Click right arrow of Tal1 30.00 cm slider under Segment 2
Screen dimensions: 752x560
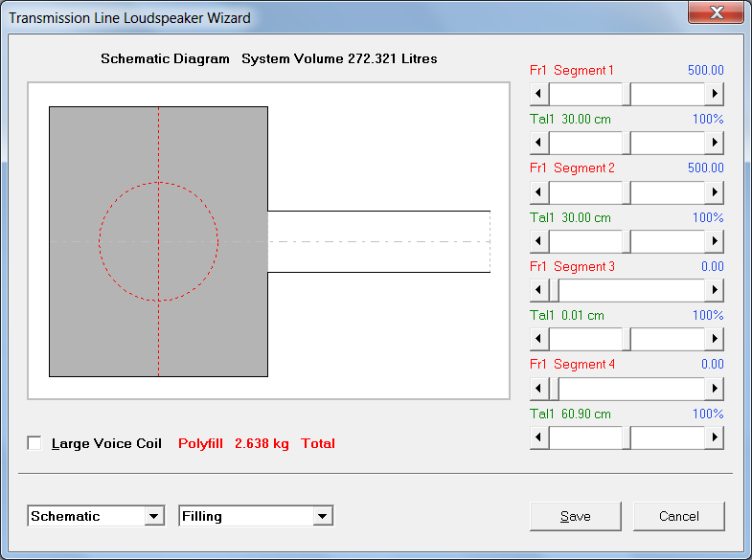pyautogui.click(x=714, y=241)
